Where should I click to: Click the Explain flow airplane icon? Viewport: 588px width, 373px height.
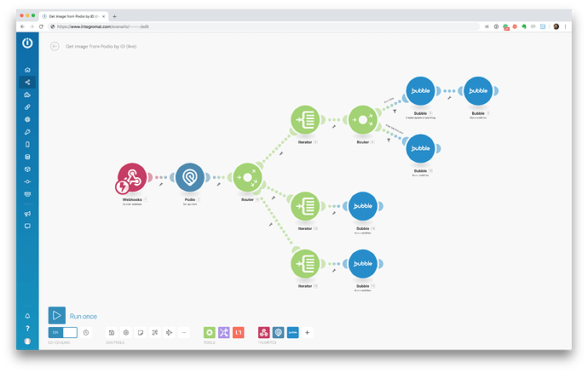[x=169, y=332]
